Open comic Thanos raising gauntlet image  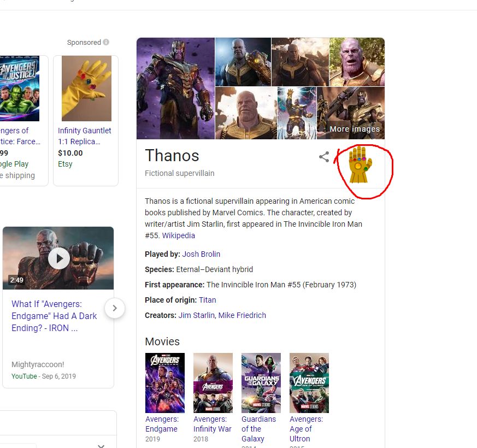(297, 113)
